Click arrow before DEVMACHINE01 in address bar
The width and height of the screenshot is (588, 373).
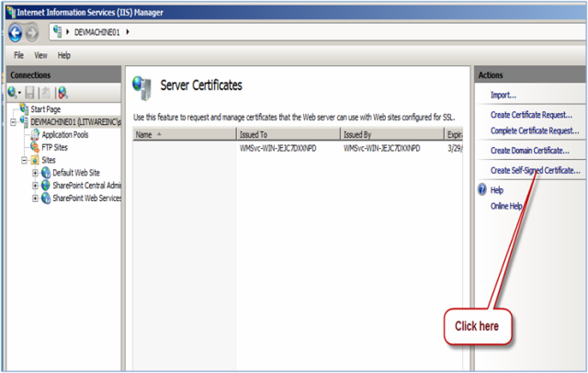[67, 32]
